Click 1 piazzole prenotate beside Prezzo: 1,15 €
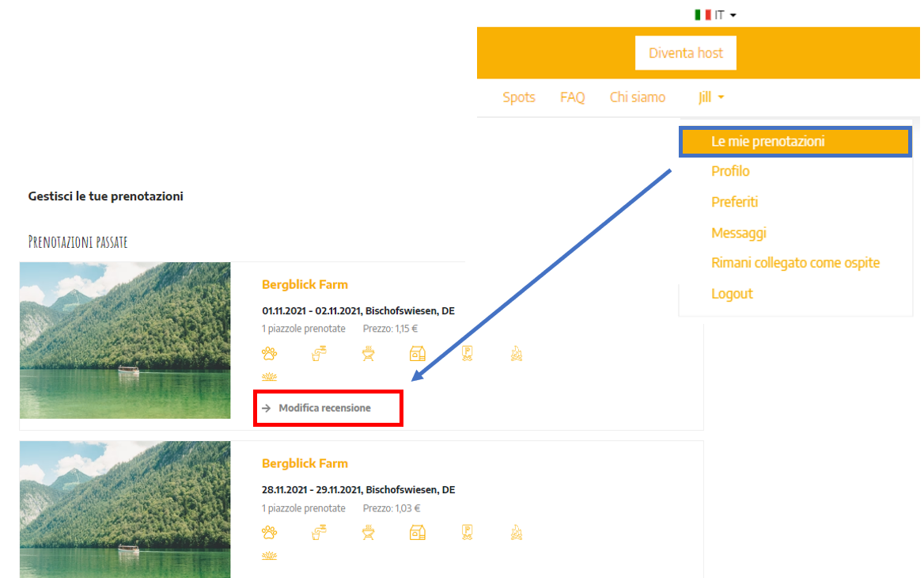The image size is (924, 578). coord(304,329)
